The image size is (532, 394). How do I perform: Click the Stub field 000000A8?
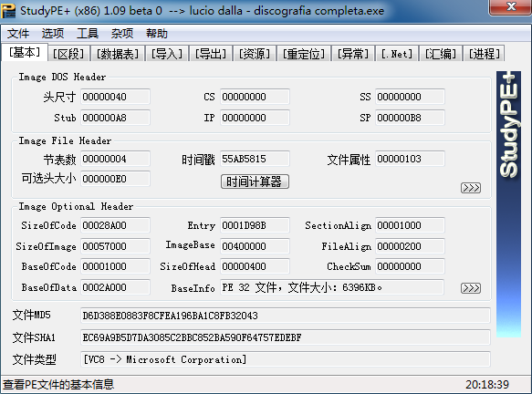point(115,118)
